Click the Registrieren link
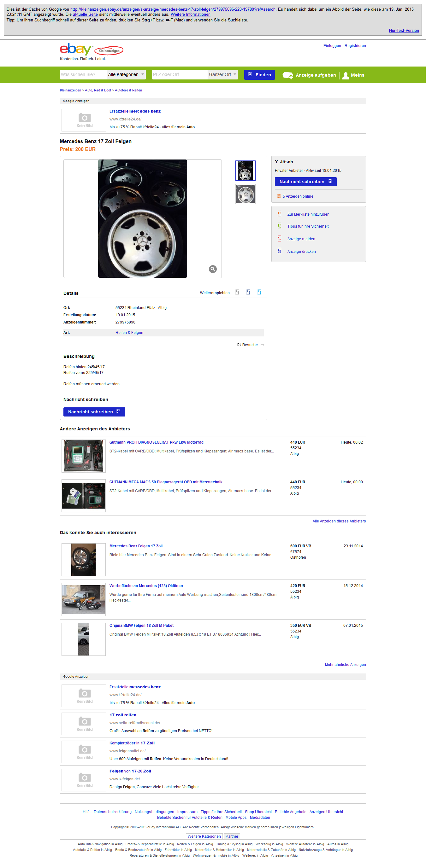 pyautogui.click(x=355, y=45)
